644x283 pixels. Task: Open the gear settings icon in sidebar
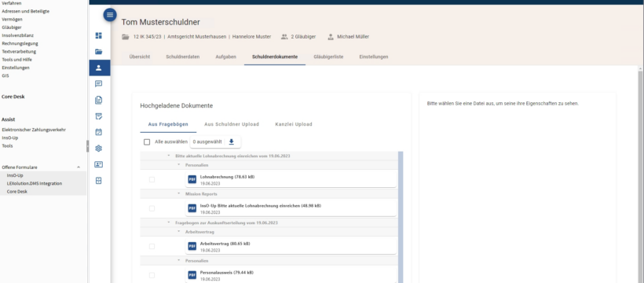coord(99,149)
